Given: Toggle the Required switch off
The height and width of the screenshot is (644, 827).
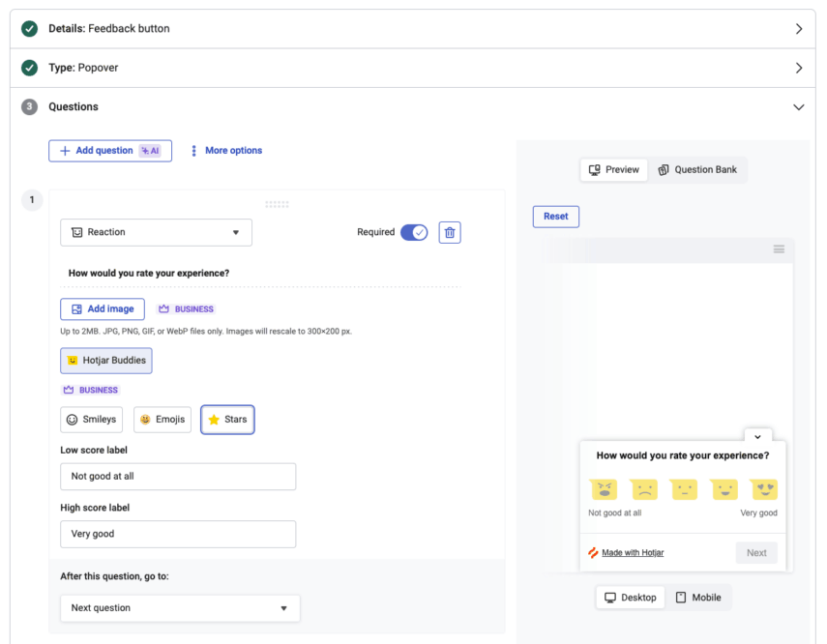Looking at the screenshot, I should [414, 233].
